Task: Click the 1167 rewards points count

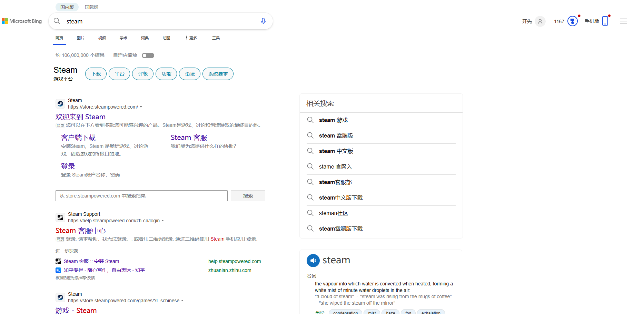Action: (x=559, y=21)
